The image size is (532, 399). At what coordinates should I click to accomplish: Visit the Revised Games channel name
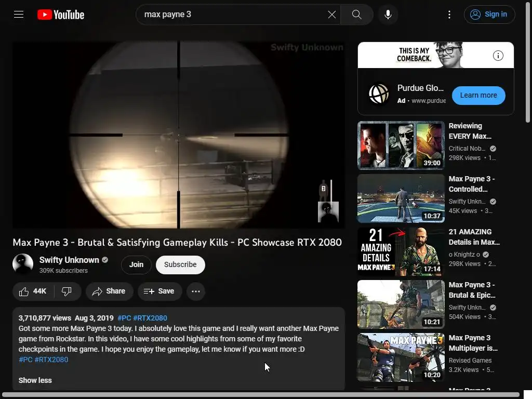pyautogui.click(x=470, y=361)
